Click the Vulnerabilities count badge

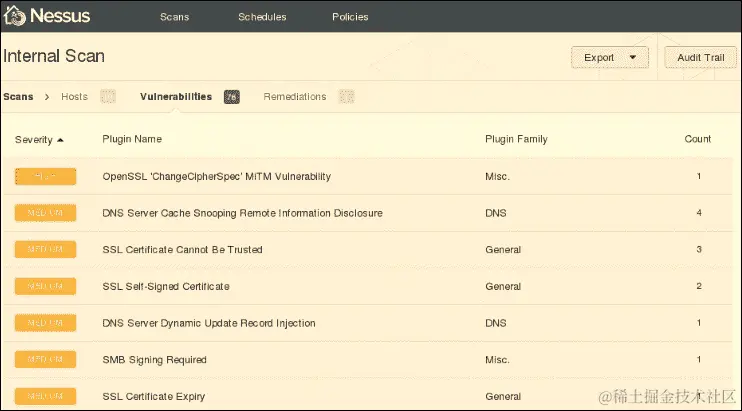pyautogui.click(x=232, y=97)
